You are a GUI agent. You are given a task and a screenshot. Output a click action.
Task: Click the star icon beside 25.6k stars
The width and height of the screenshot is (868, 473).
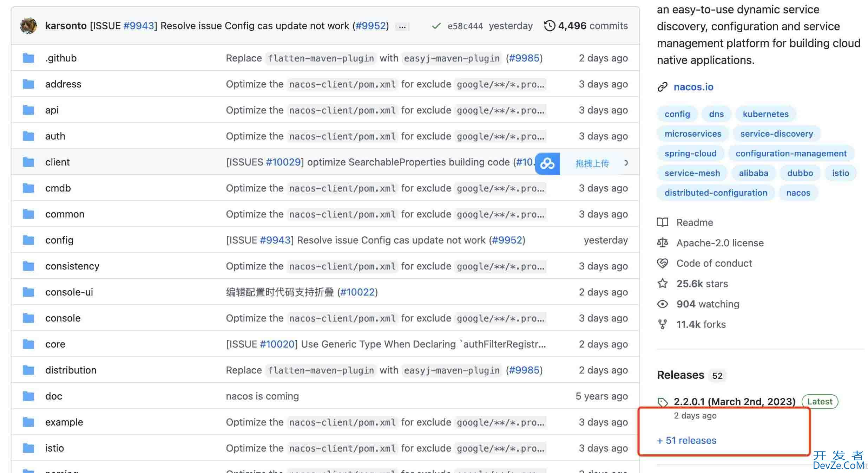pyautogui.click(x=663, y=283)
